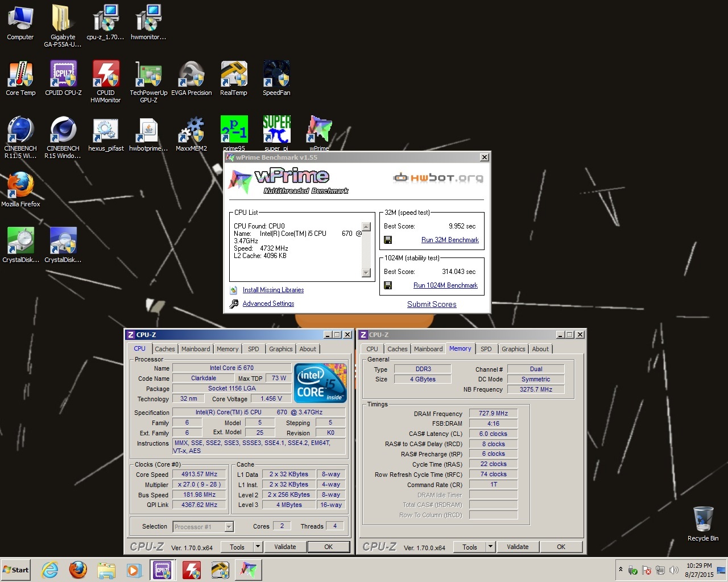Viewport: 728px width, 582px height.
Task: Save the 32M score via floppy icon
Action: (x=388, y=240)
